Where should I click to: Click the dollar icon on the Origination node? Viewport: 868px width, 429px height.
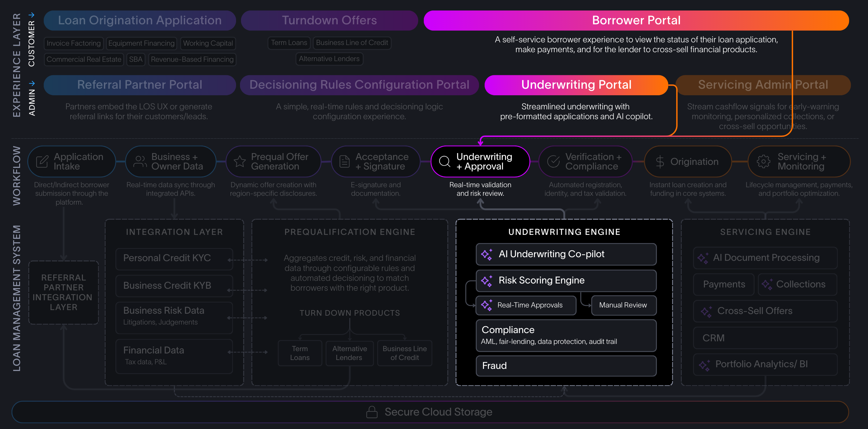pyautogui.click(x=660, y=161)
